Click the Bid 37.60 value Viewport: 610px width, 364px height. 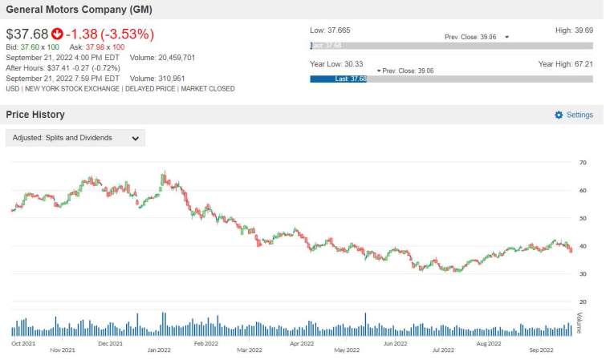pos(30,48)
